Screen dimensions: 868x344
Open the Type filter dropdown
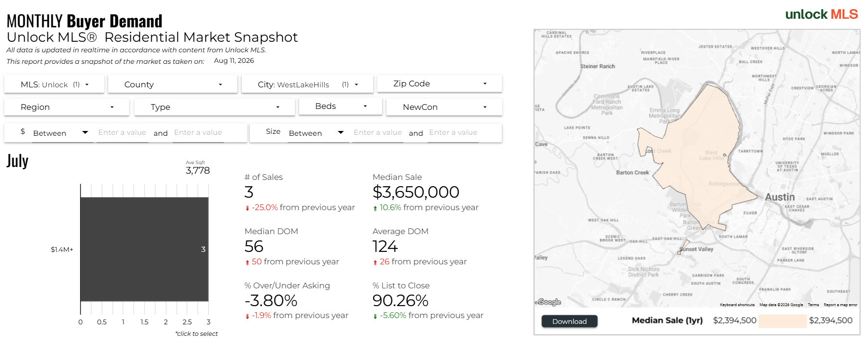click(214, 107)
